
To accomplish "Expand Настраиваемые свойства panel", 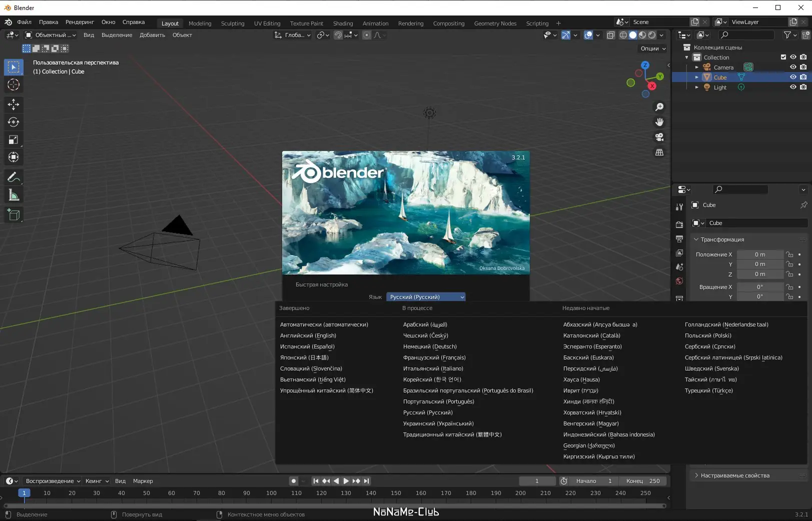I will pos(734,475).
